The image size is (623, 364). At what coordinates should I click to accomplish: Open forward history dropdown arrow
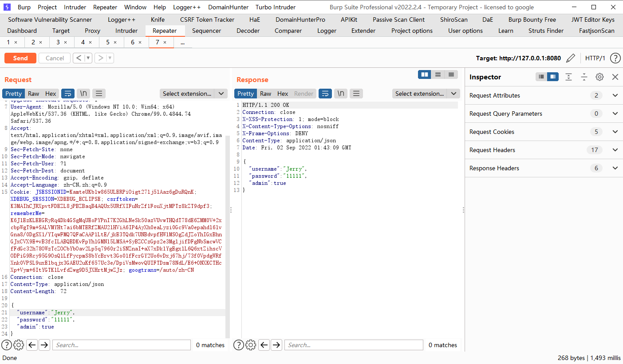[110, 58]
